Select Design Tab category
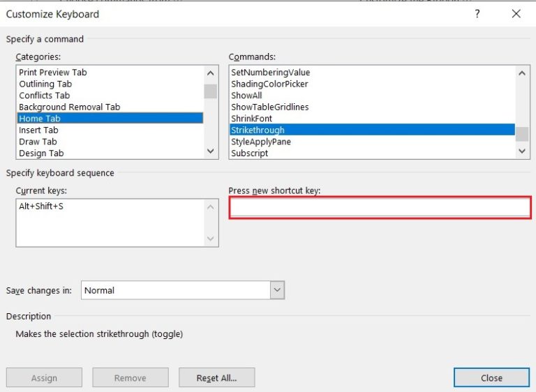The width and height of the screenshot is (536, 392). 41,153
